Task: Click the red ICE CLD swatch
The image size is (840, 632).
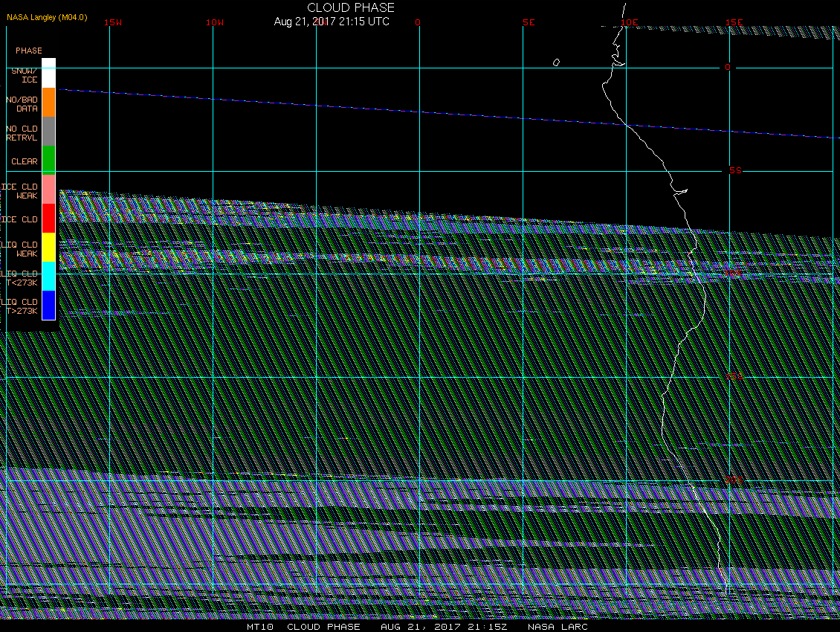Action: 49,218
